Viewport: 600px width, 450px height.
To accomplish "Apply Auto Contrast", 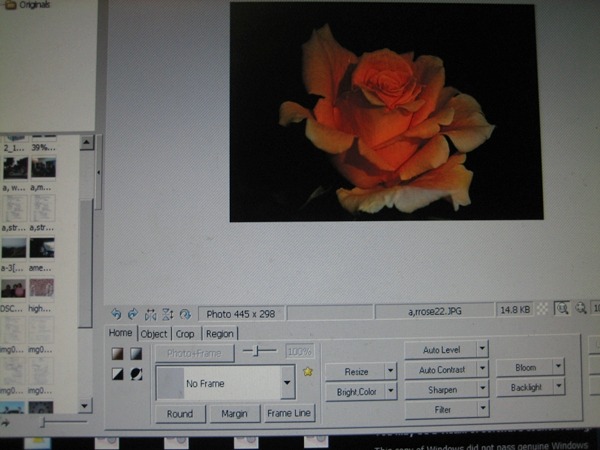I will pos(441,370).
